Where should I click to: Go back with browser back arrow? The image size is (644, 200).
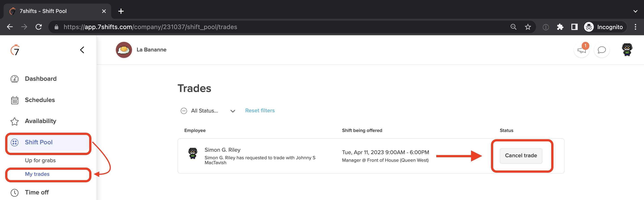(10, 27)
